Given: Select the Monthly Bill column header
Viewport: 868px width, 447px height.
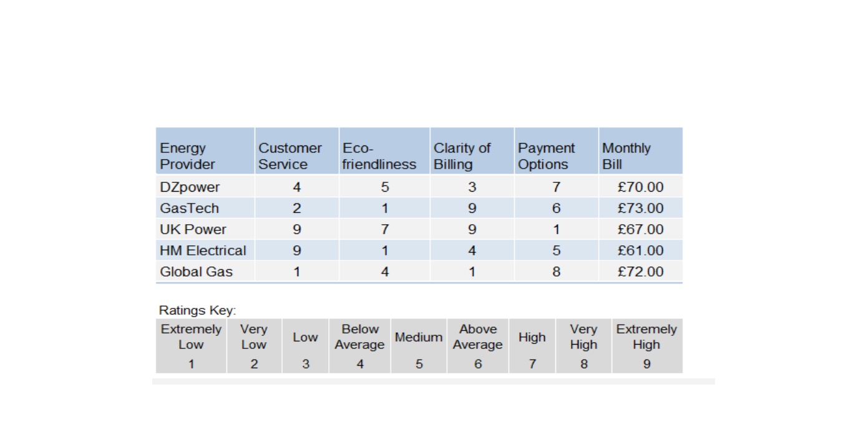Looking at the screenshot, I should [640, 150].
